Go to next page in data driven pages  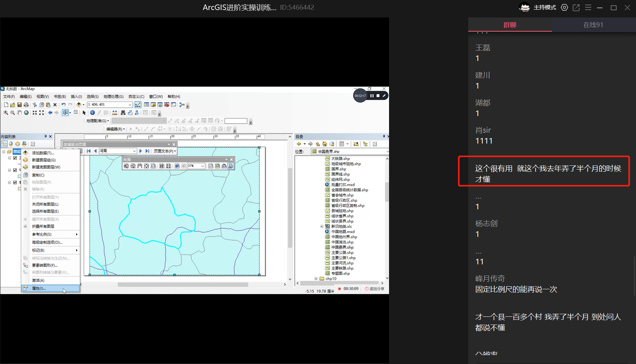click(141, 151)
